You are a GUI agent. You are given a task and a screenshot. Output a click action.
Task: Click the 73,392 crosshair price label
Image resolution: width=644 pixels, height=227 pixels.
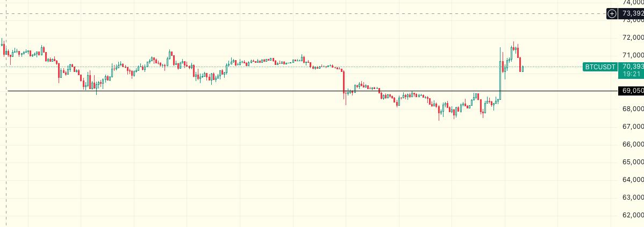pos(632,13)
